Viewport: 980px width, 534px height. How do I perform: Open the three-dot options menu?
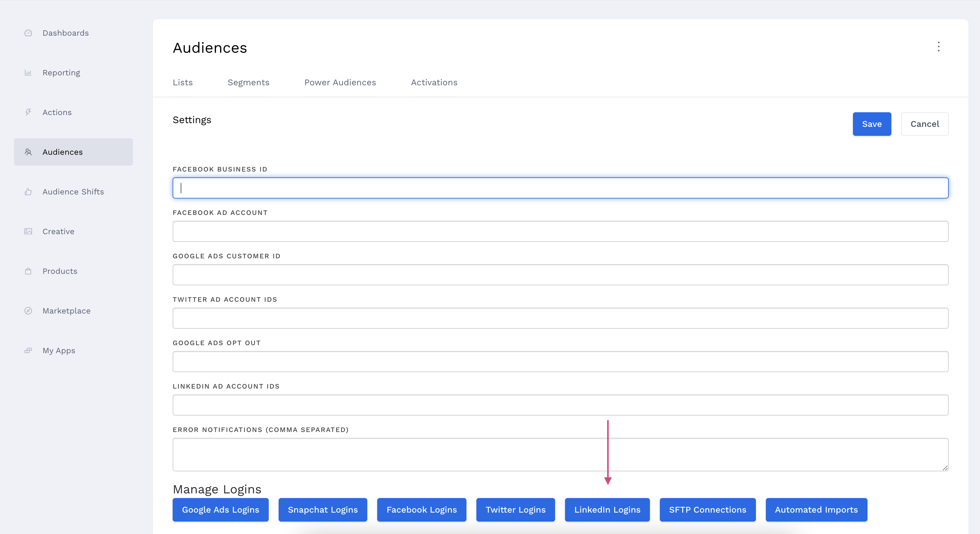(938, 47)
